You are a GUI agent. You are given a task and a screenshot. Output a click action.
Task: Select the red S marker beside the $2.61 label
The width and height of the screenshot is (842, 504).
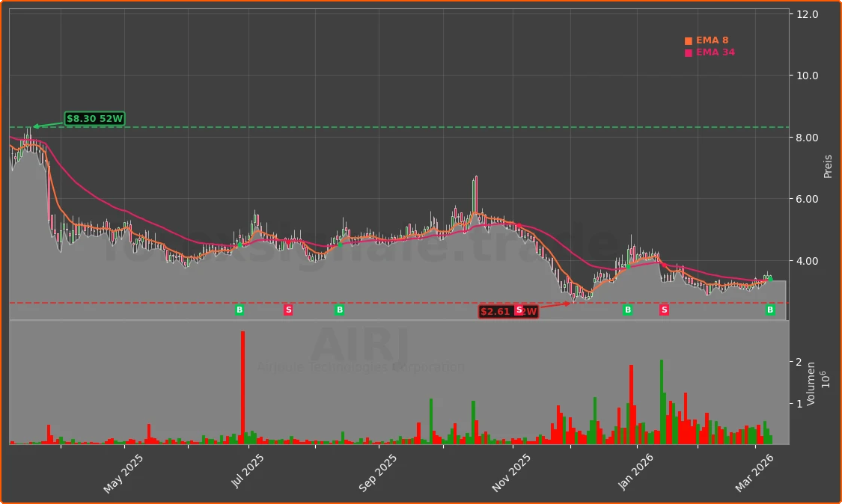(x=518, y=311)
